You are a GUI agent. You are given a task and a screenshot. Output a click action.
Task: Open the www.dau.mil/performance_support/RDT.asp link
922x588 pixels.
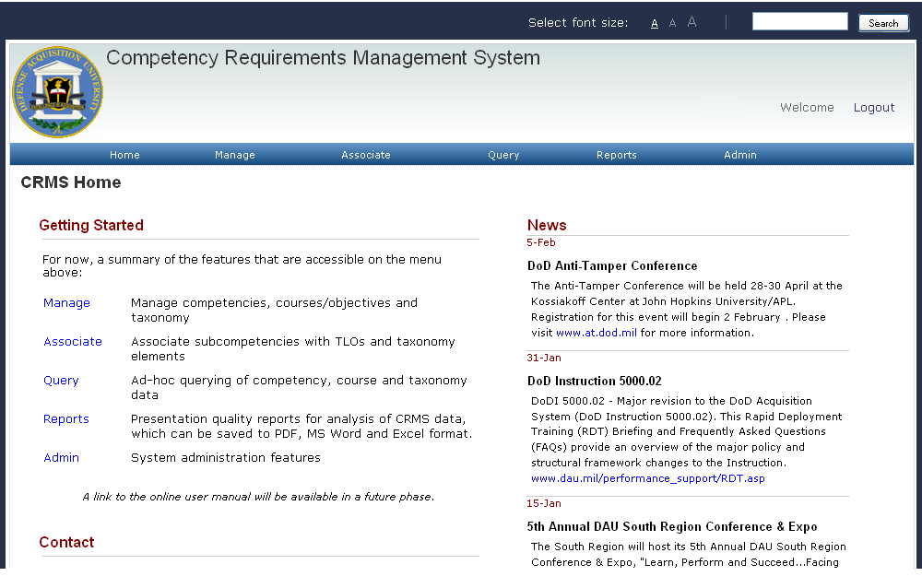point(648,478)
